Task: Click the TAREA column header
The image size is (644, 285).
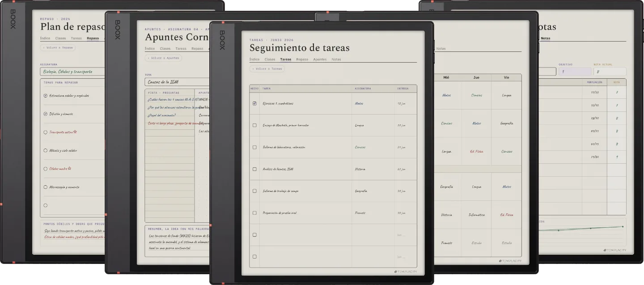Action: pos(306,89)
